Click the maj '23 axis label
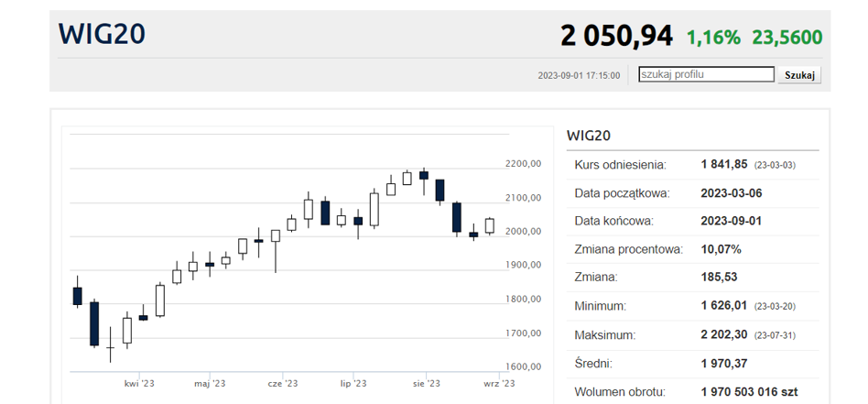 coord(210,384)
